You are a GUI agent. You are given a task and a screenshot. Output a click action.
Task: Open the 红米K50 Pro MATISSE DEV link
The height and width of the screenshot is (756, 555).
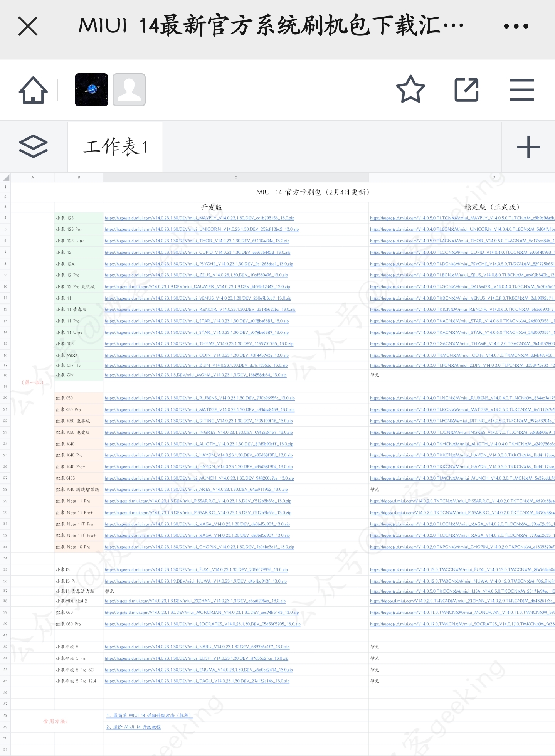point(200,410)
